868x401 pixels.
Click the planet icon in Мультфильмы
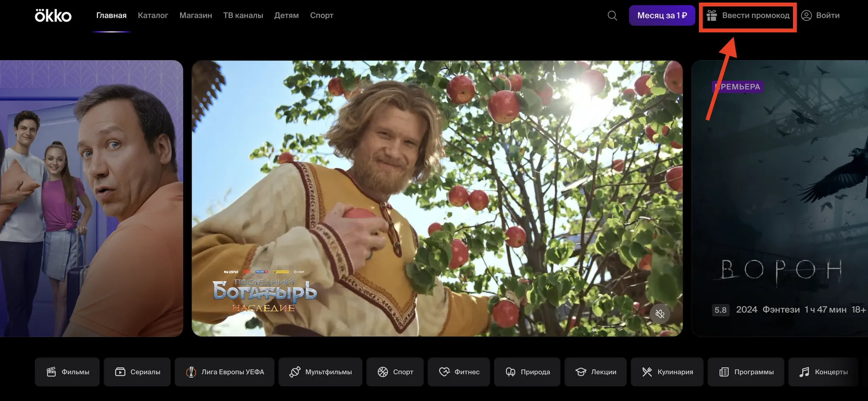pyautogui.click(x=295, y=372)
